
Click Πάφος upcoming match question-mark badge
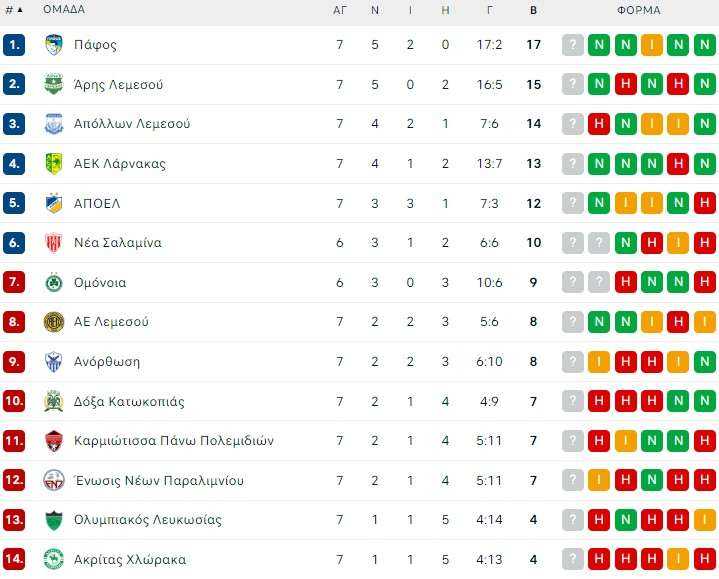point(573,45)
